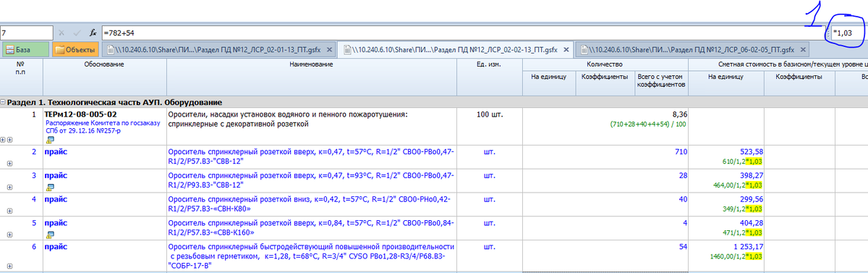Select the ТЕРм12-08-005-02 code cell
The height and width of the screenshot is (273, 868).
click(x=80, y=114)
